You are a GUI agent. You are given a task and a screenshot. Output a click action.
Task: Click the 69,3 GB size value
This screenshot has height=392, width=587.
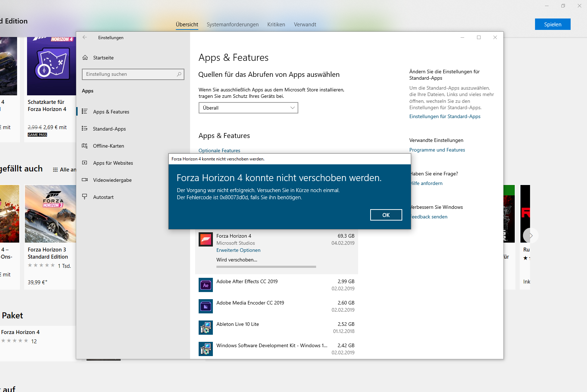346,236
